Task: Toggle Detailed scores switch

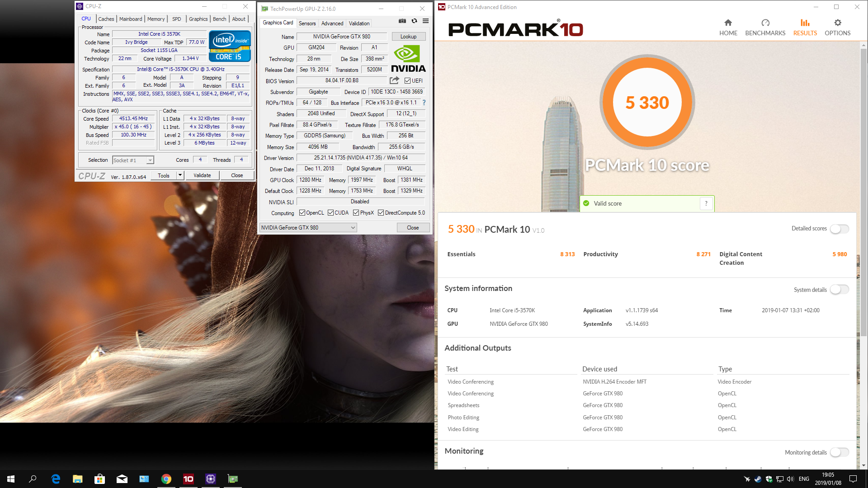Action: (x=839, y=229)
